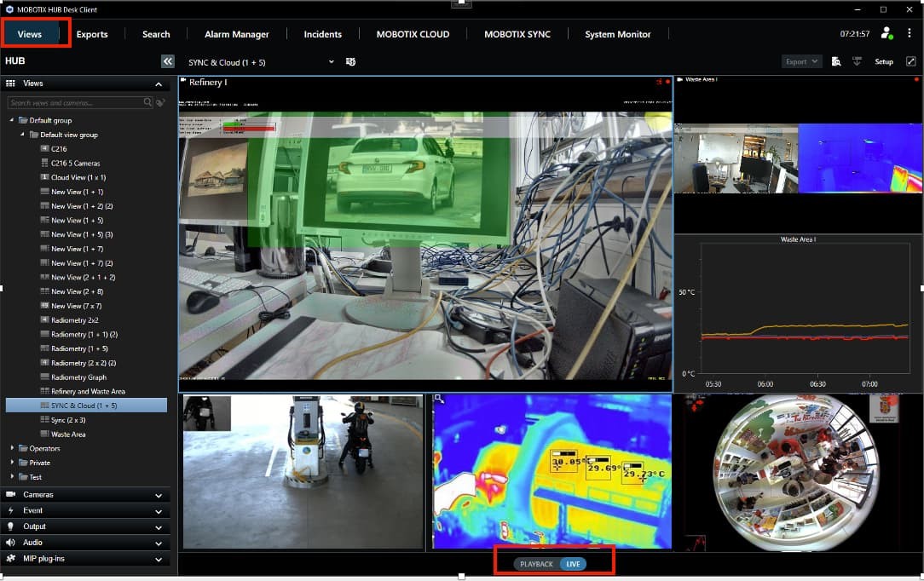Click the Default group folder icon
The image size is (924, 581).
[23, 120]
